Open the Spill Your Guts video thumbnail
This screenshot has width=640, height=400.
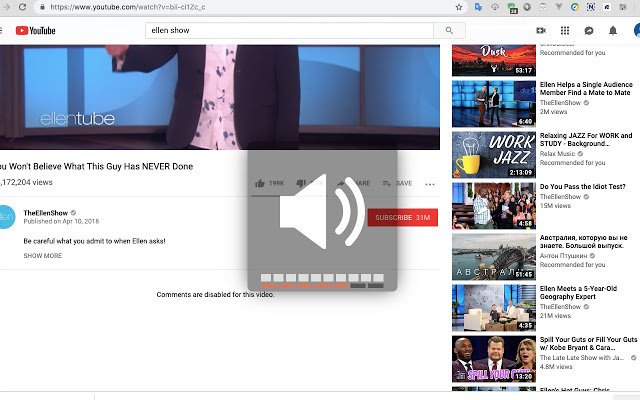pyautogui.click(x=494, y=359)
